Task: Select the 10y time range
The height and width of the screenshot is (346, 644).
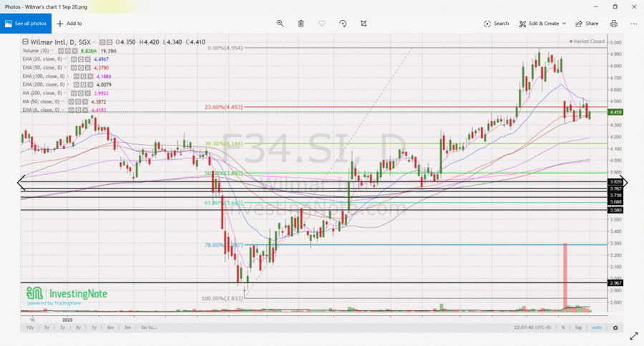Action: click(x=30, y=327)
